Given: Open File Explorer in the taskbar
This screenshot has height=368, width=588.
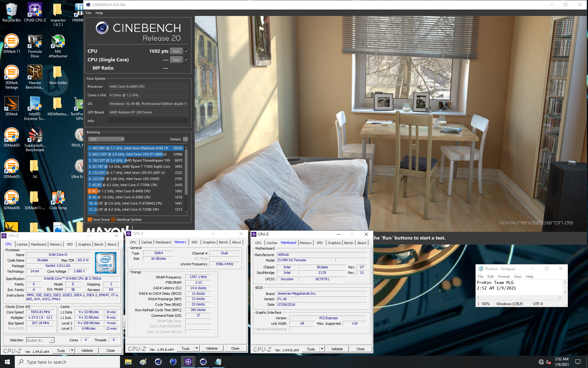Looking at the screenshot, I should coord(128,362).
